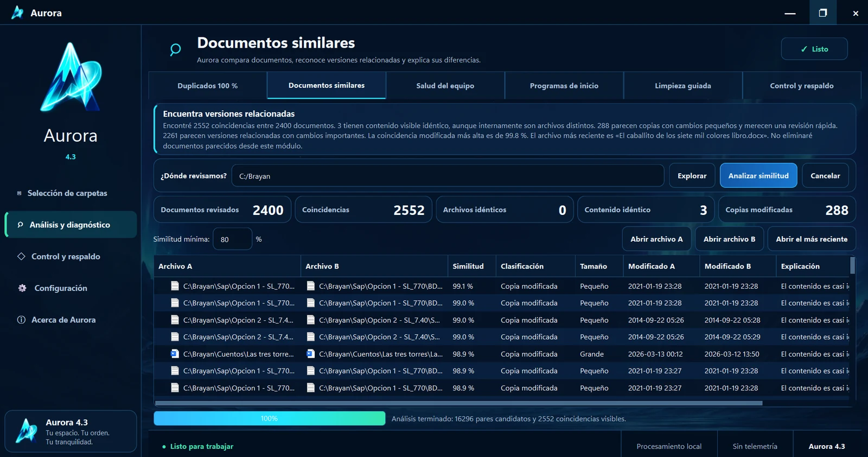Click the Similitud mínima value field

tap(232, 239)
